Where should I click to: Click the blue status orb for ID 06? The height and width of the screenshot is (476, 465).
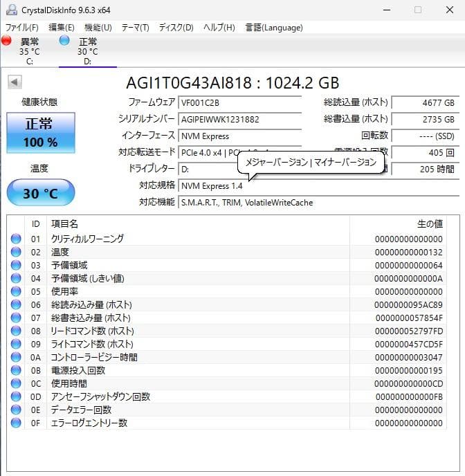tap(16, 304)
